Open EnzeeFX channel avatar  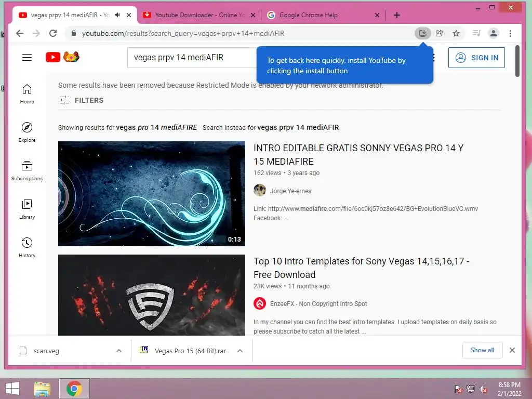(260, 303)
